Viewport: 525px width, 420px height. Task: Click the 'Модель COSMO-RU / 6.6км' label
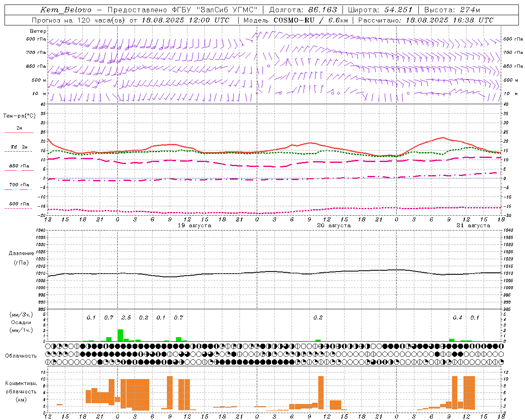click(x=296, y=20)
